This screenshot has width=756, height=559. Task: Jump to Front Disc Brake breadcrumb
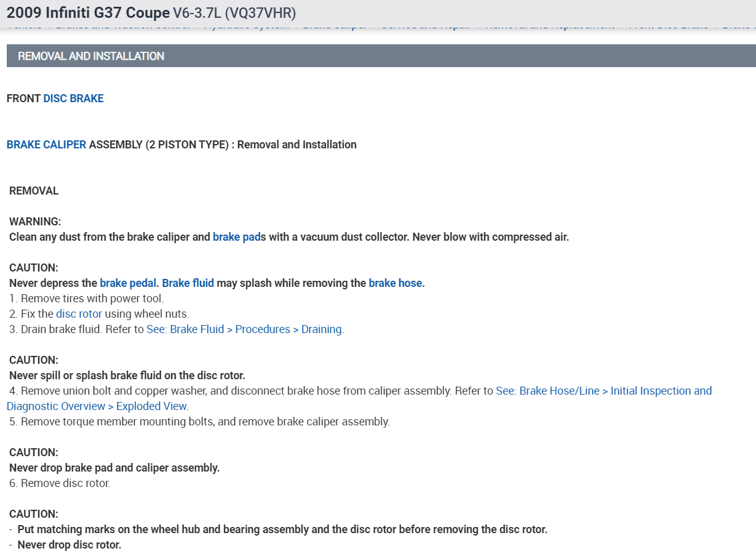tap(669, 28)
